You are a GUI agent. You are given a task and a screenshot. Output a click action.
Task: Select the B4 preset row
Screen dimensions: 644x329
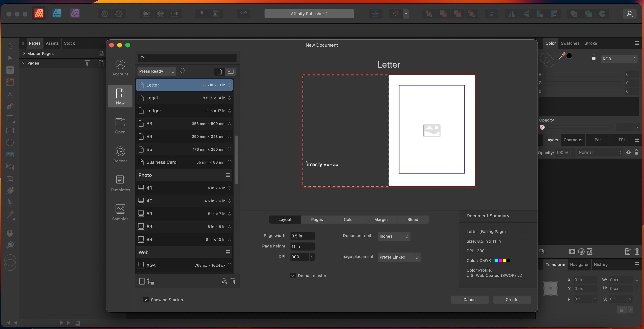coord(184,136)
